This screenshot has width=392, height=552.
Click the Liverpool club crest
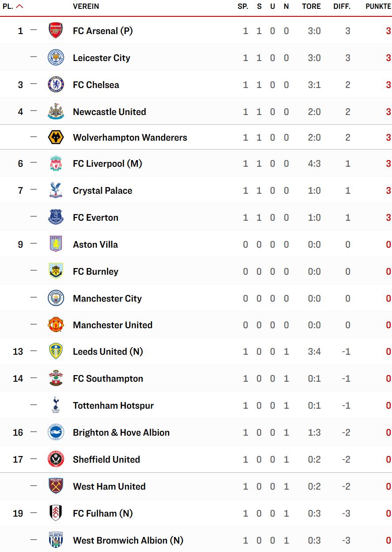pyautogui.click(x=56, y=163)
